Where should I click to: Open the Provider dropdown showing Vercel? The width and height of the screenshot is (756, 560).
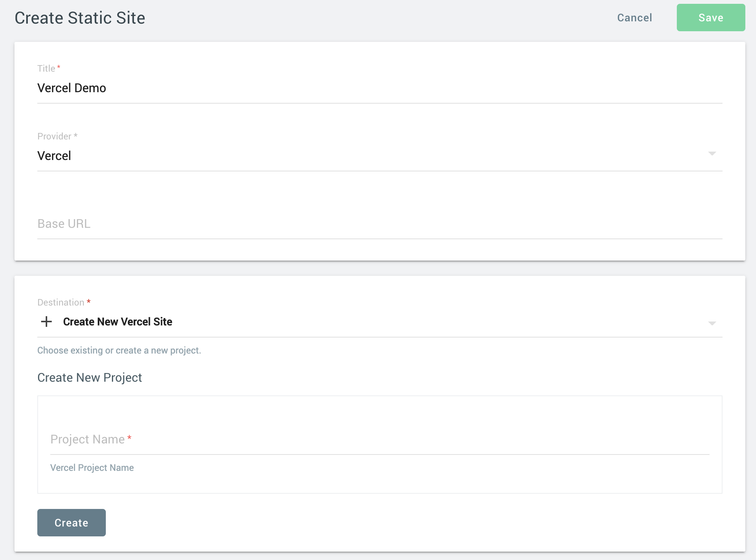point(380,156)
